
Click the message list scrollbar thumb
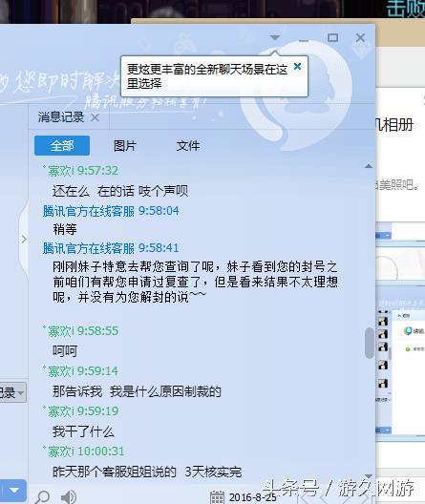369,343
